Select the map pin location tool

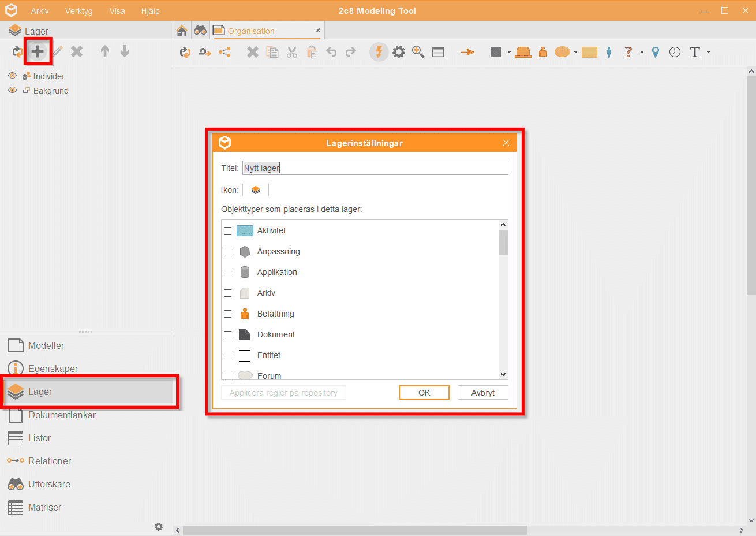click(x=656, y=53)
